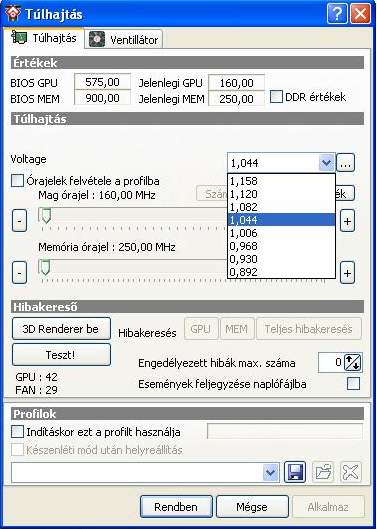This screenshot has width=377, height=529.
Task: Click the MEM hibakeresés button
Action: (237, 329)
